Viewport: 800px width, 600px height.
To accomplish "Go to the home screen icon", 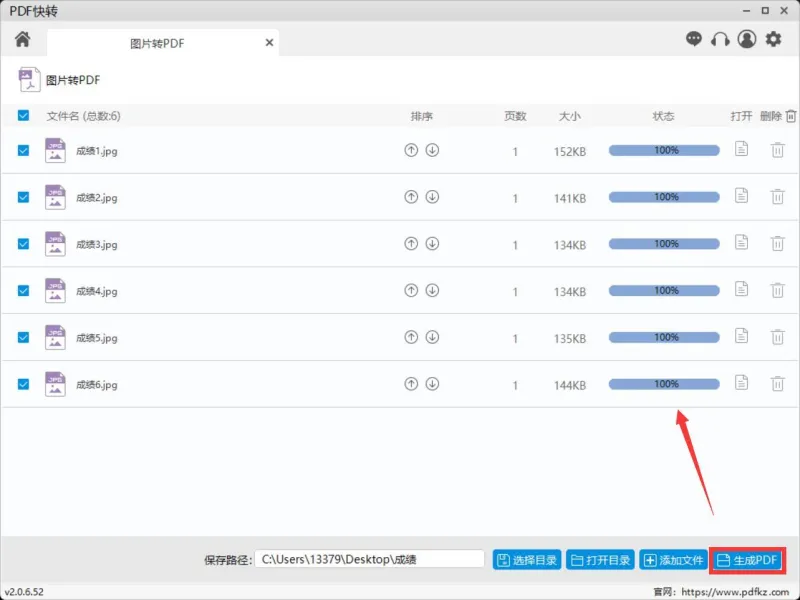I will pyautogui.click(x=22, y=39).
